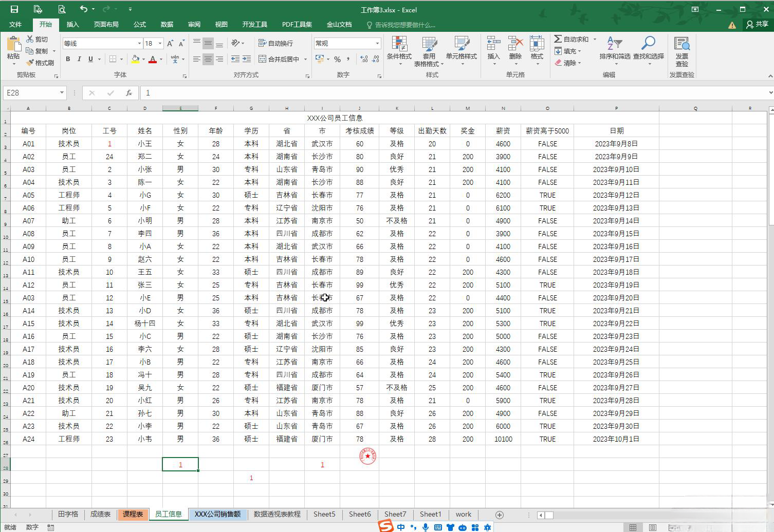Click the Undo arrow icon
The image size is (774, 532).
point(84,9)
